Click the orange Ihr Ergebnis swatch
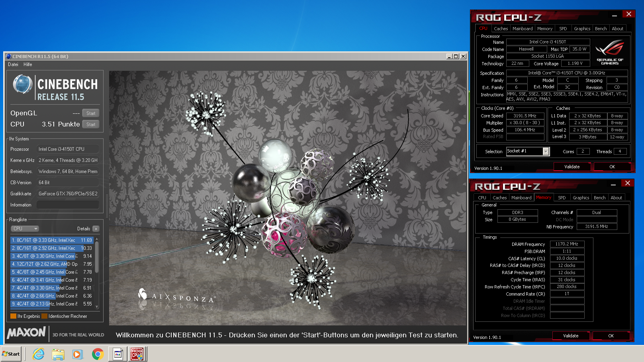The height and width of the screenshot is (362, 644). [13, 316]
